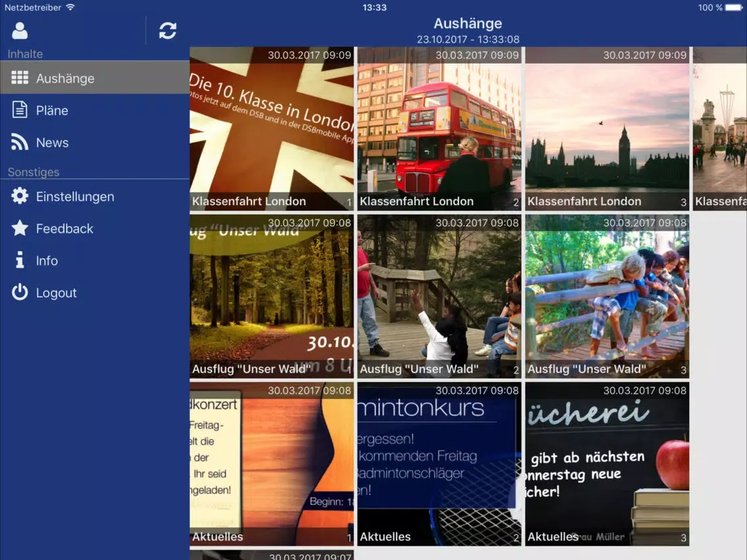Click the Info icon in sidebar
This screenshot has width=747, height=560.
pyautogui.click(x=20, y=260)
